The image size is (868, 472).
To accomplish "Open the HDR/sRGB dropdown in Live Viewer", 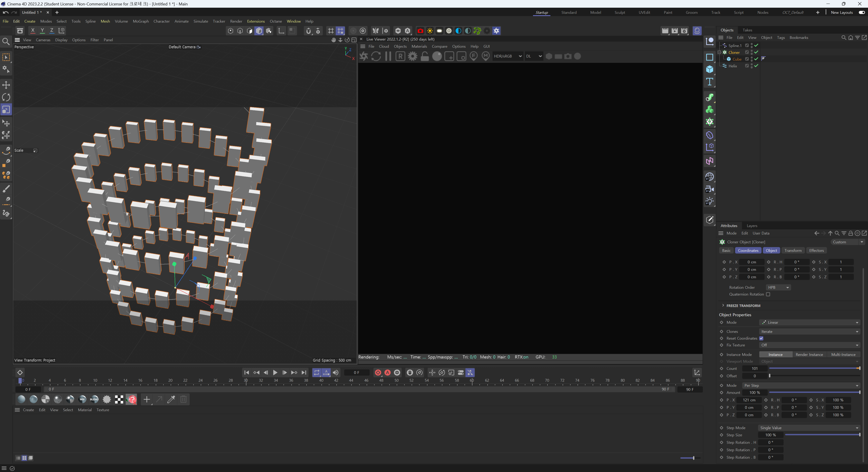I will pos(507,56).
